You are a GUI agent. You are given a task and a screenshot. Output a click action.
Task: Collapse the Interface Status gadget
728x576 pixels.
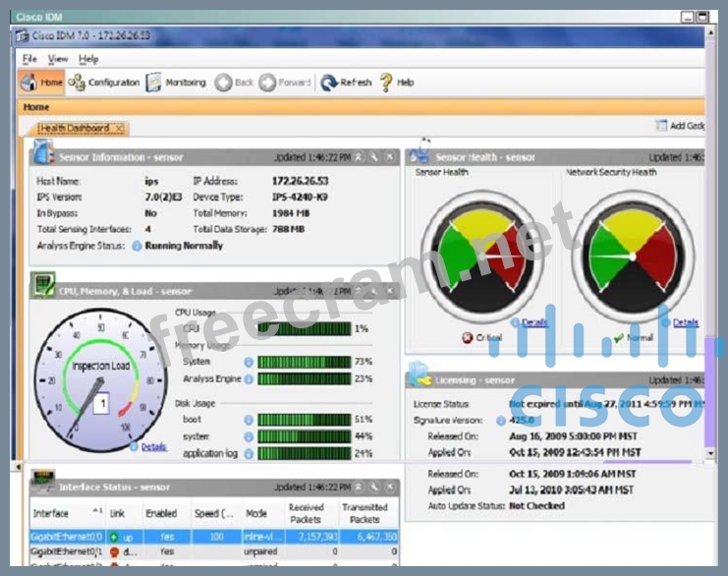tap(359, 487)
